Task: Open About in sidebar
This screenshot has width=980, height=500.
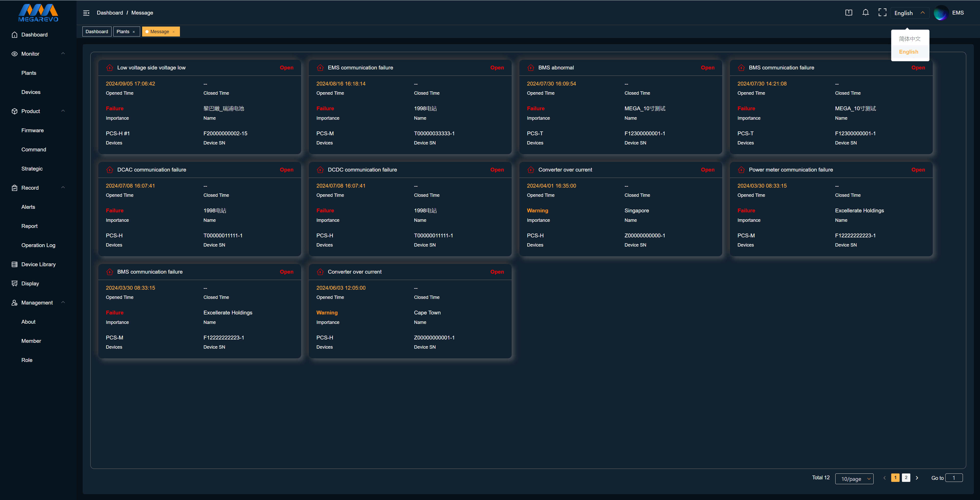Action: pos(29,322)
